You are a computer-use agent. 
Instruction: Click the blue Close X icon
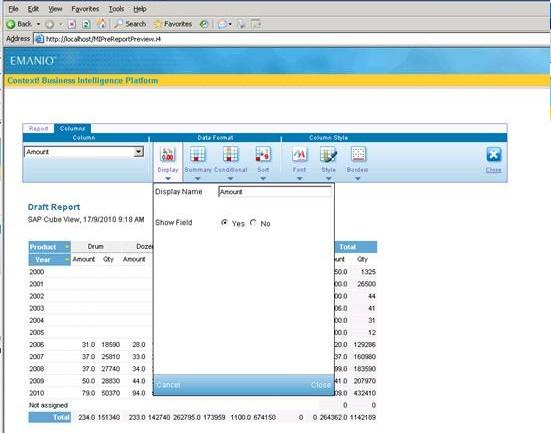tap(494, 154)
